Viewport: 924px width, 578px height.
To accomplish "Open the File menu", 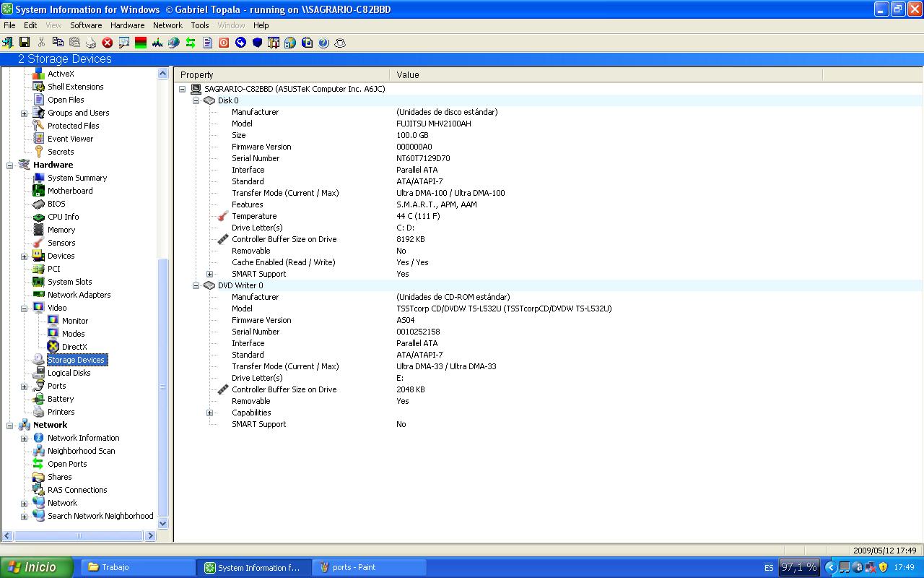I will (x=9, y=25).
